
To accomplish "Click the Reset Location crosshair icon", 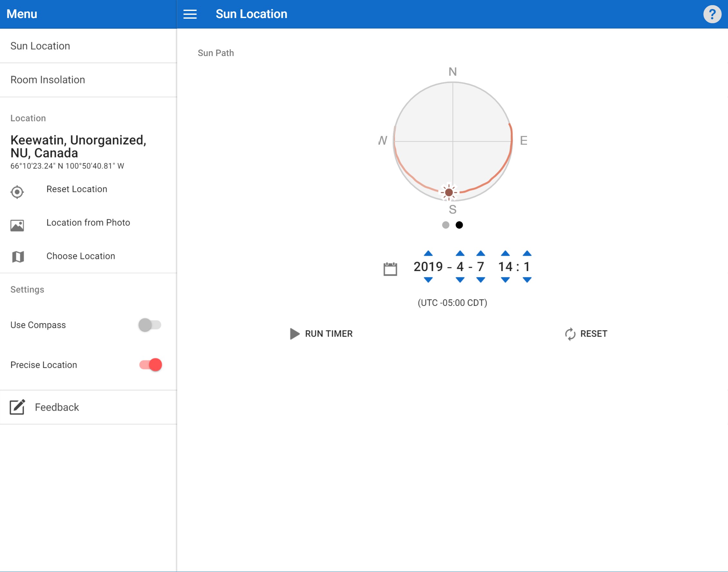I will pyautogui.click(x=17, y=192).
